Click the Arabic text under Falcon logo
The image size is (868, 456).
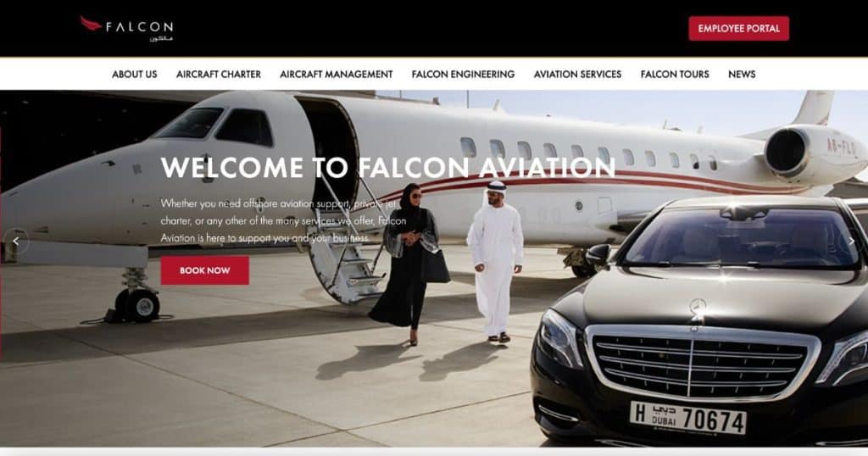coord(161,39)
